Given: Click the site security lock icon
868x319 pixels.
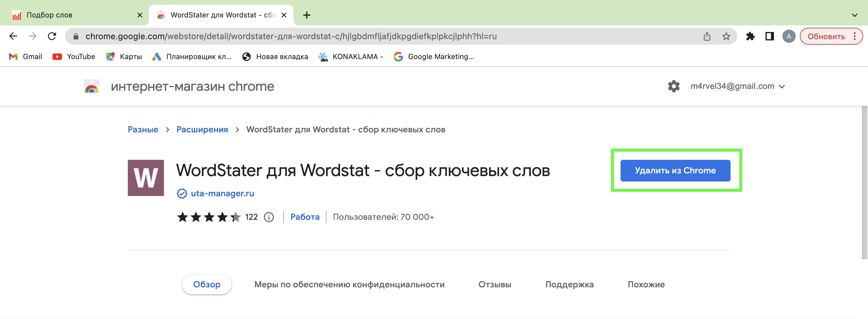Looking at the screenshot, I should tap(76, 36).
